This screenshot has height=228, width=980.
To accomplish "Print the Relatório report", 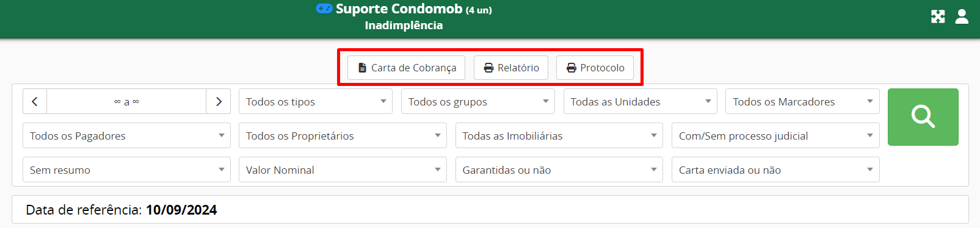I will (511, 68).
